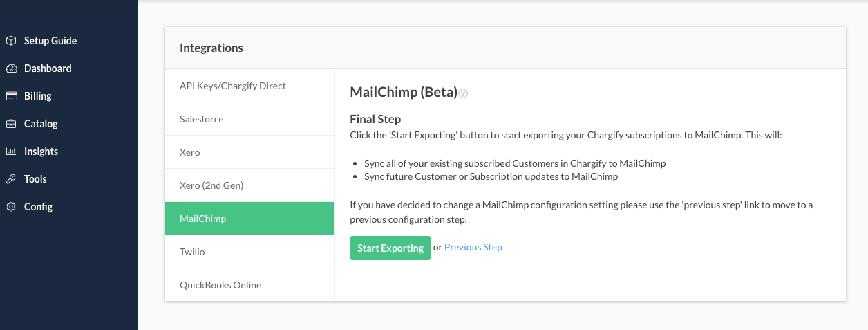Follow the Previous Step link
Screen dimensions: 868x330
(x=473, y=247)
